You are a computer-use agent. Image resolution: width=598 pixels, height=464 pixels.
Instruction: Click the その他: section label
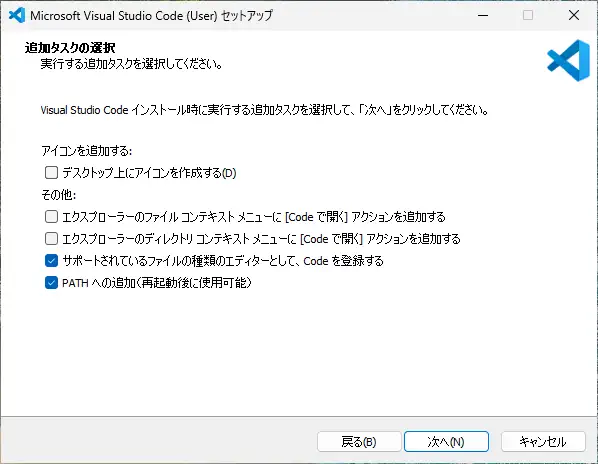tap(59, 195)
